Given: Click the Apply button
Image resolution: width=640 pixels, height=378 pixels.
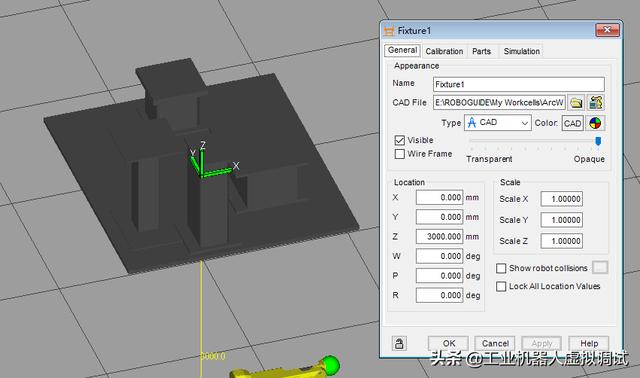Looking at the screenshot, I should (x=542, y=343).
